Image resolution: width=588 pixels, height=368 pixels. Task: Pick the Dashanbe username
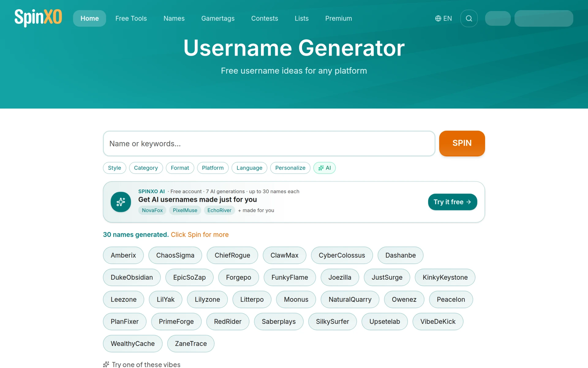[400, 255]
